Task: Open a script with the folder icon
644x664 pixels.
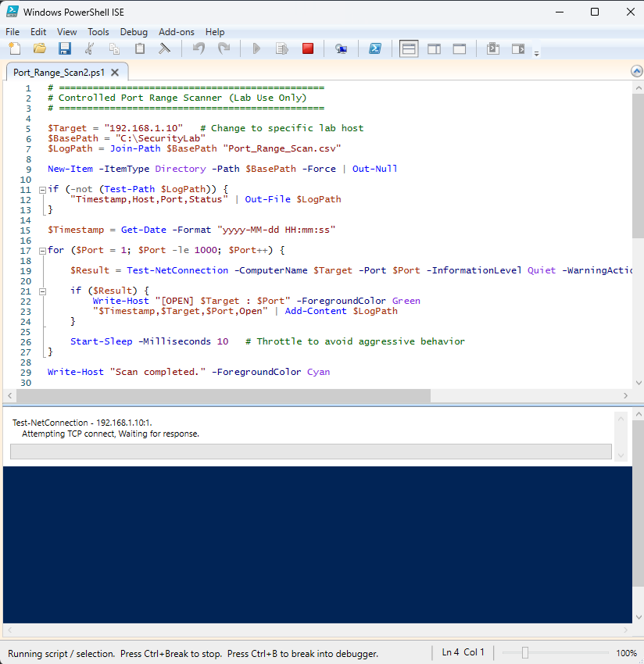Action: tap(39, 49)
